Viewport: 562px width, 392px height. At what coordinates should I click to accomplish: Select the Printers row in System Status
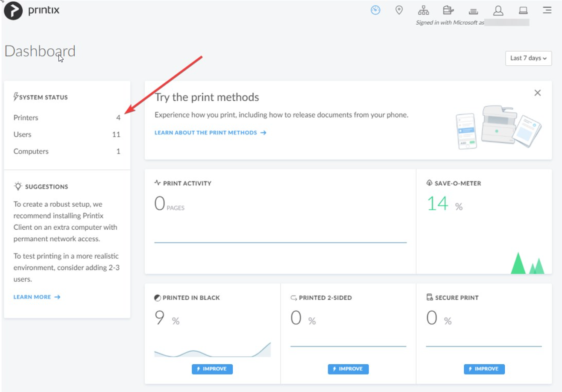click(x=67, y=117)
